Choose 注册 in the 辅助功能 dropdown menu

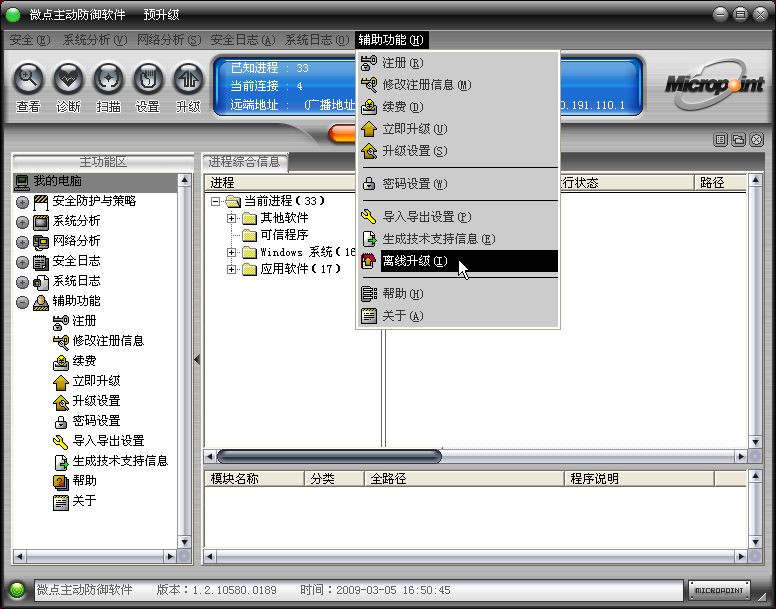[458, 63]
